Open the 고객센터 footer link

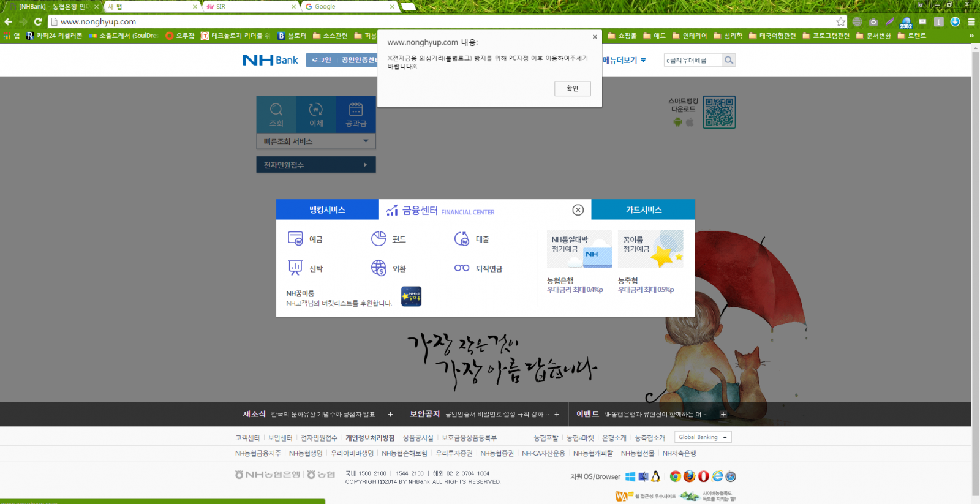[x=247, y=438]
